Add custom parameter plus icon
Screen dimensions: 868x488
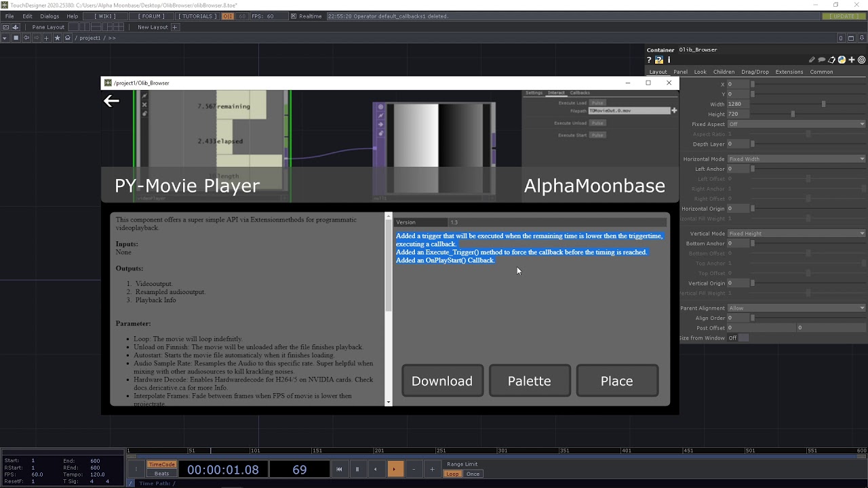[x=852, y=60]
